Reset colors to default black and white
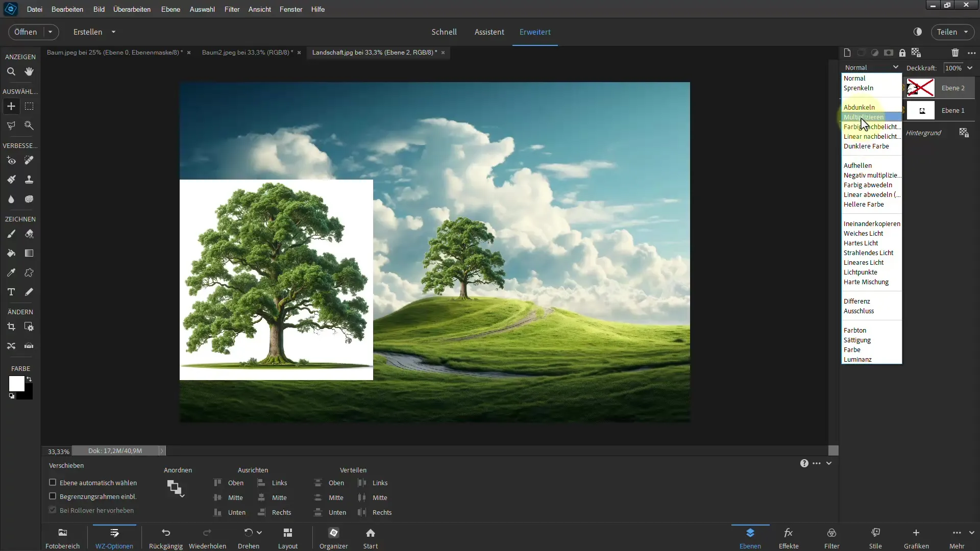Image resolution: width=980 pixels, height=551 pixels. [x=11, y=396]
